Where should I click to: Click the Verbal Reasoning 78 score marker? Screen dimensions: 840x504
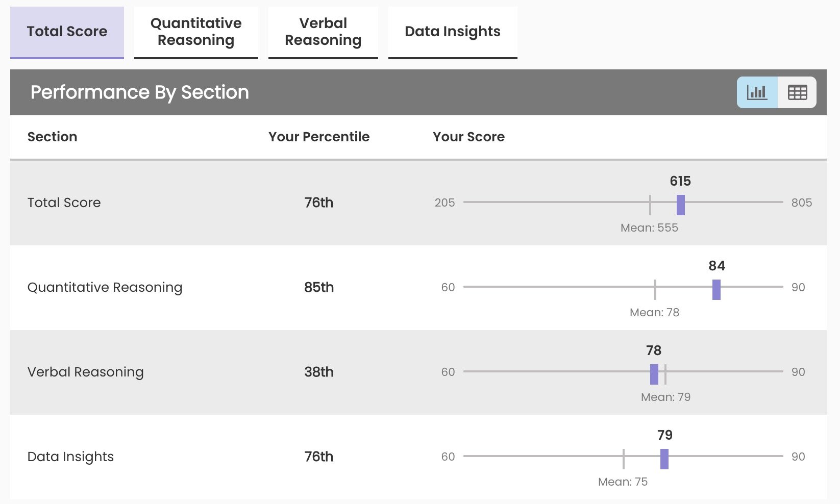(x=654, y=374)
